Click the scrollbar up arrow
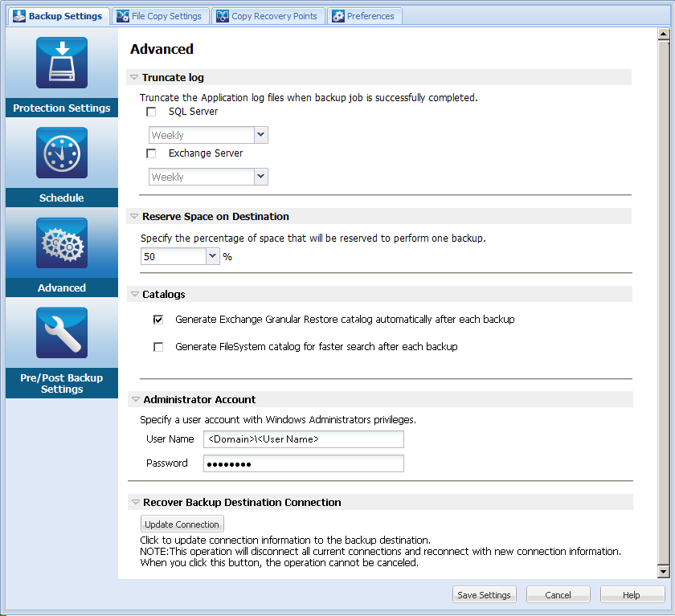The width and height of the screenshot is (675, 616). point(664,34)
